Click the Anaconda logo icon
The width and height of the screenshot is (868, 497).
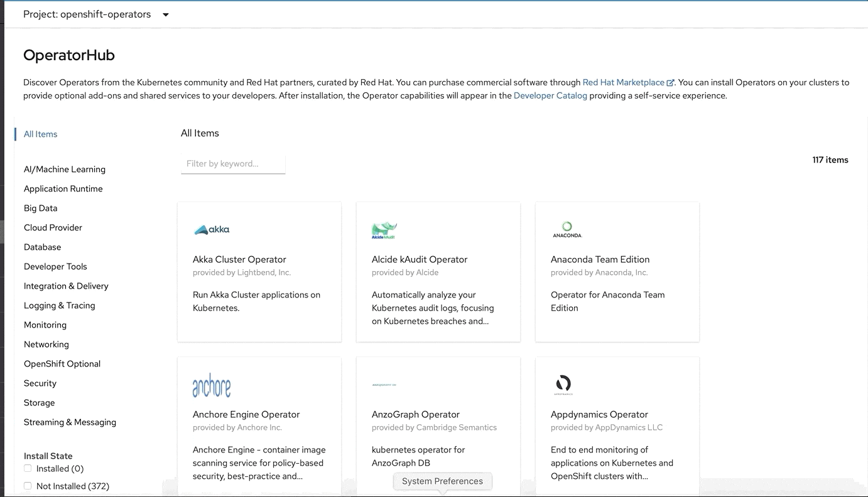pyautogui.click(x=567, y=230)
